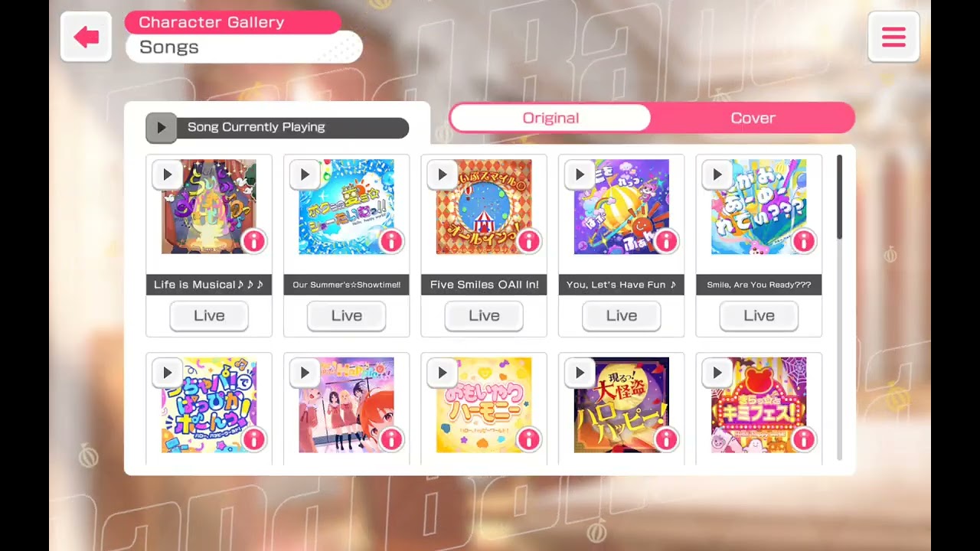Play the Song Currently Playing control

(161, 128)
